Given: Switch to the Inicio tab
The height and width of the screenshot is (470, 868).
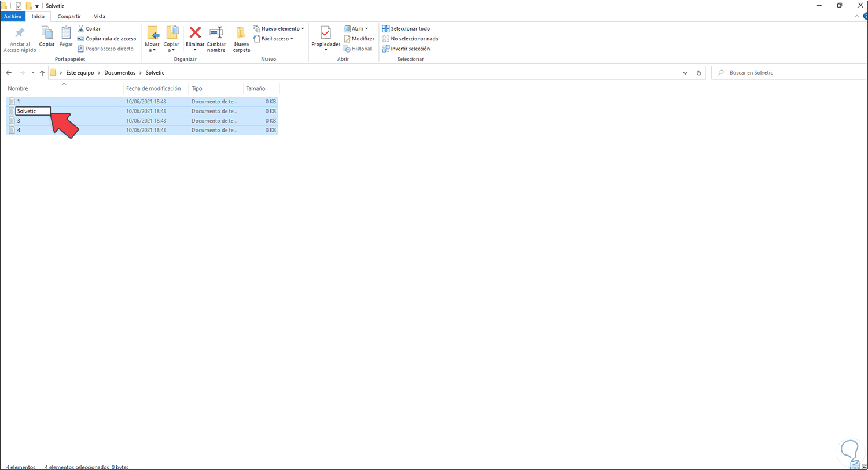Looking at the screenshot, I should tap(38, 17).
